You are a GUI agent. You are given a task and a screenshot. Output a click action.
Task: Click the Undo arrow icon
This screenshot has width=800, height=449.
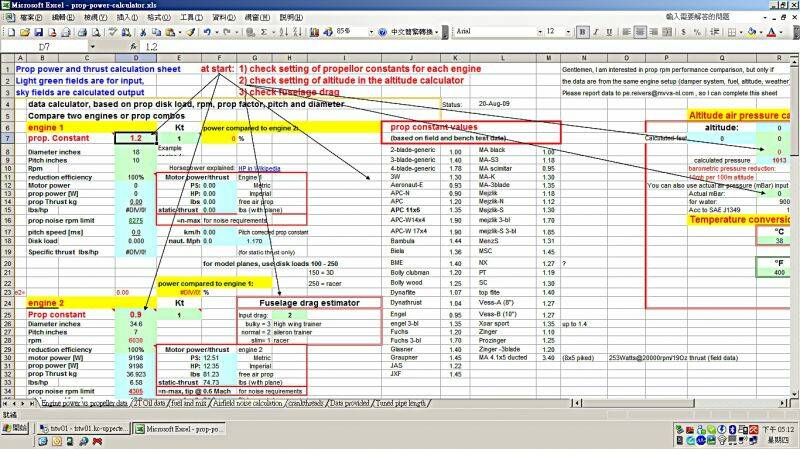pyautogui.click(x=207, y=32)
